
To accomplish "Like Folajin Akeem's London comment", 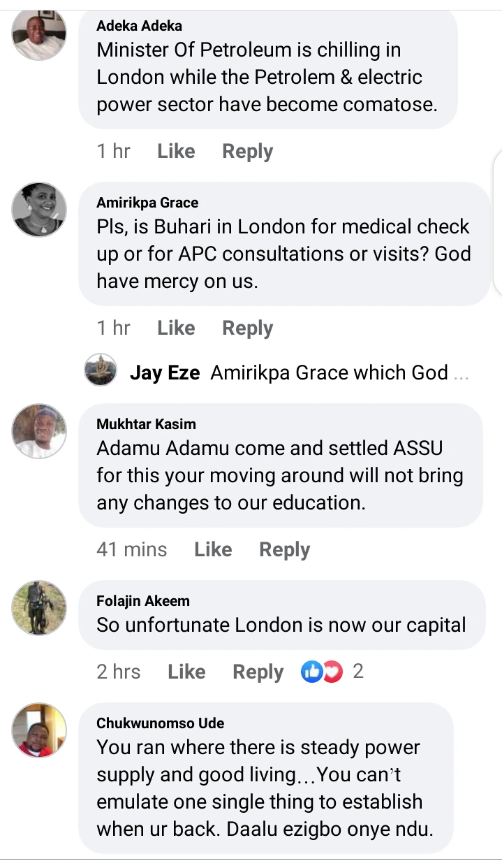I will coord(186,672).
